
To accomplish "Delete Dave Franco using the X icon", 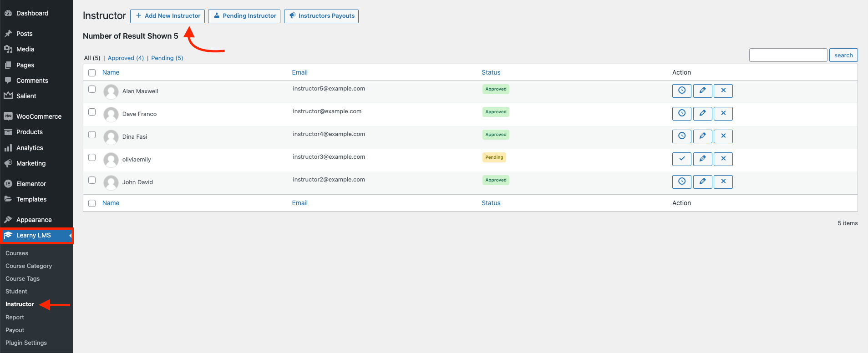I will (x=723, y=113).
